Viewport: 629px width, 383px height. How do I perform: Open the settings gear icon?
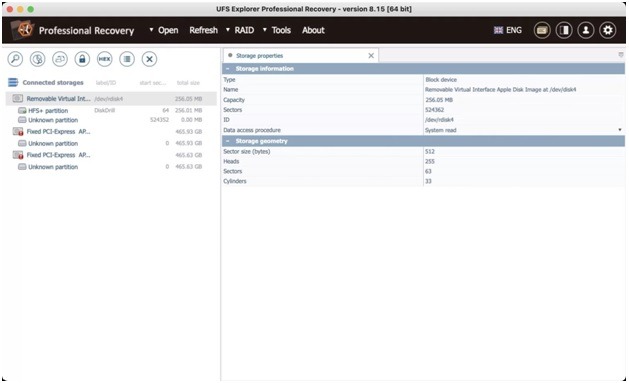point(608,30)
